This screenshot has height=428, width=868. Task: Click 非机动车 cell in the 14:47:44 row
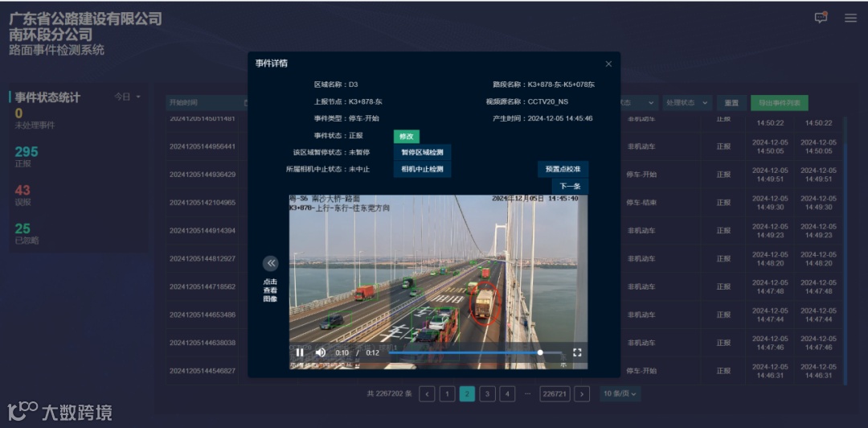(x=641, y=315)
